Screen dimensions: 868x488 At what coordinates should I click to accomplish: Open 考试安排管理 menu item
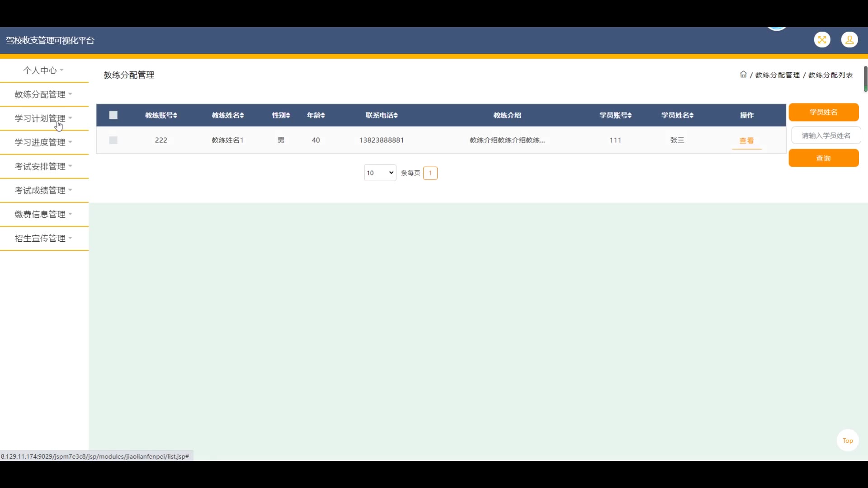[43, 166]
